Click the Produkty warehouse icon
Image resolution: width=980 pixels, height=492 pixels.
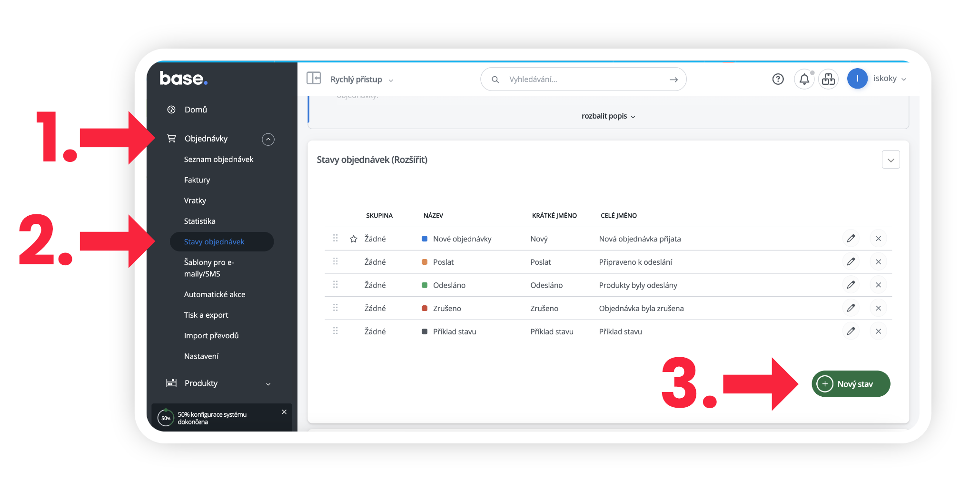(171, 383)
